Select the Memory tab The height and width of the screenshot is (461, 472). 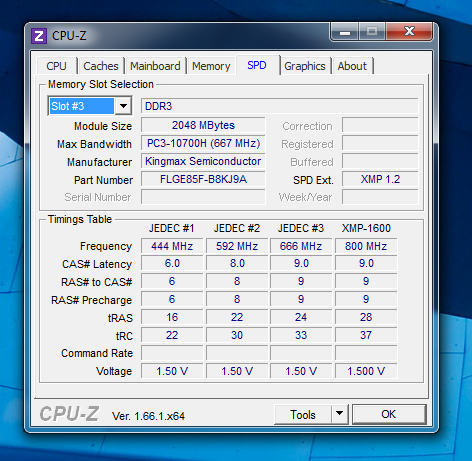(211, 66)
